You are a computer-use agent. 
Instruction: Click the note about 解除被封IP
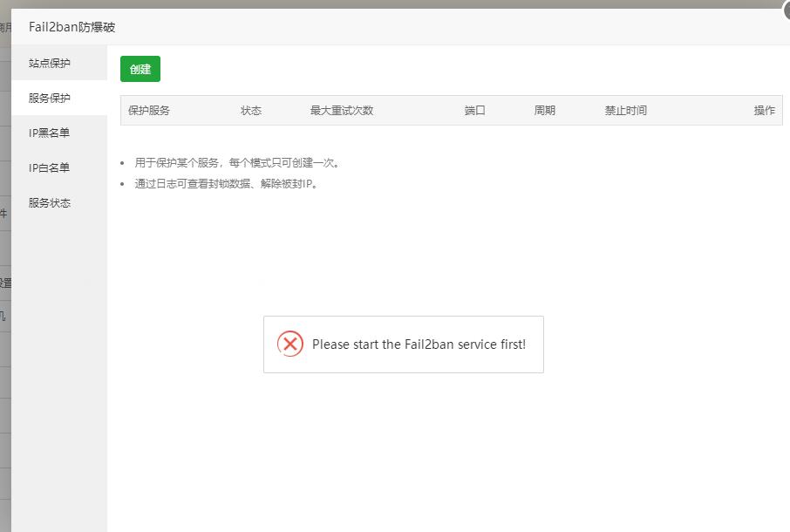point(227,184)
